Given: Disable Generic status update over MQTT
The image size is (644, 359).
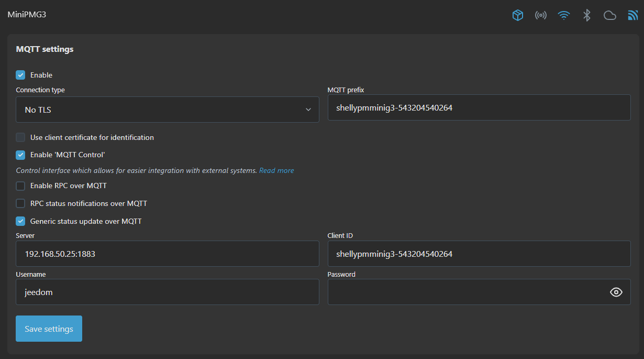Looking at the screenshot, I should coord(20,221).
